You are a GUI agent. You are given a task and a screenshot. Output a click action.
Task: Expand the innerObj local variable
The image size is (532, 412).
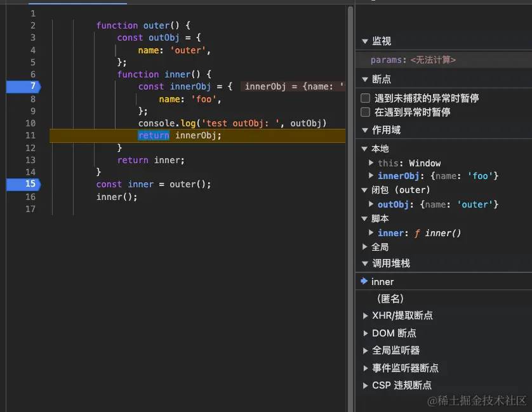371,176
